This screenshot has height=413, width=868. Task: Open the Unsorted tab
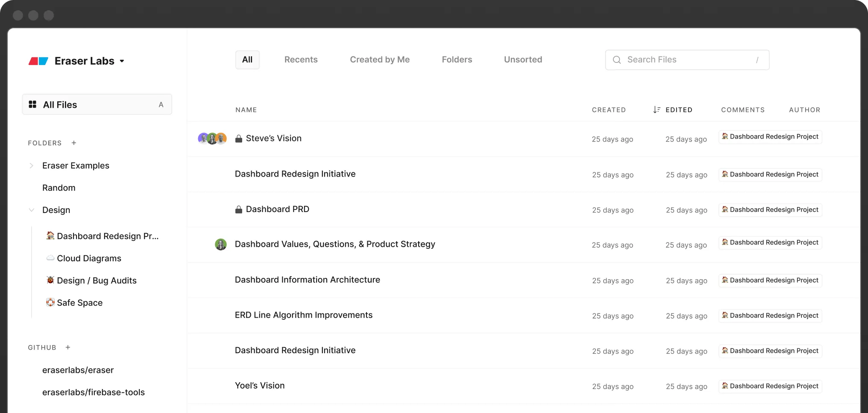[x=523, y=59]
